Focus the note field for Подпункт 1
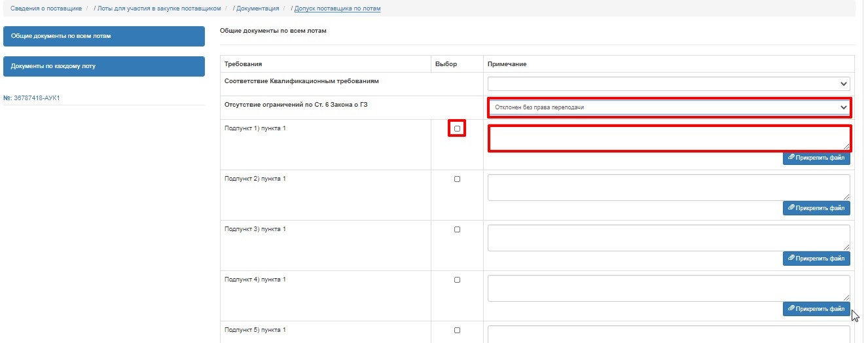868x343 pixels. [x=669, y=138]
